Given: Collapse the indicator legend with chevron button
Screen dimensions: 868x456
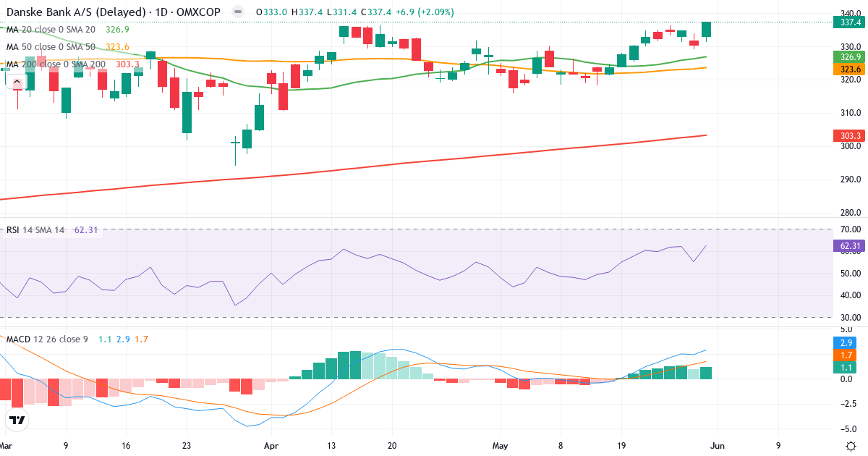Looking at the screenshot, I should coord(17,83).
